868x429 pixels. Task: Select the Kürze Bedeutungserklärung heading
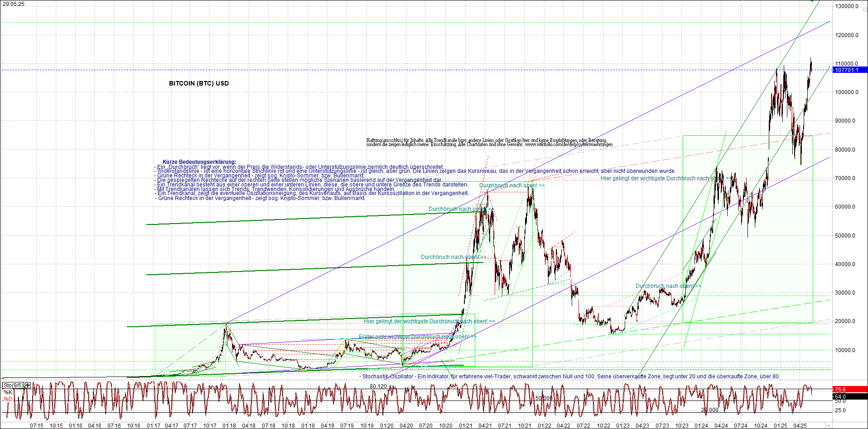click(199, 162)
